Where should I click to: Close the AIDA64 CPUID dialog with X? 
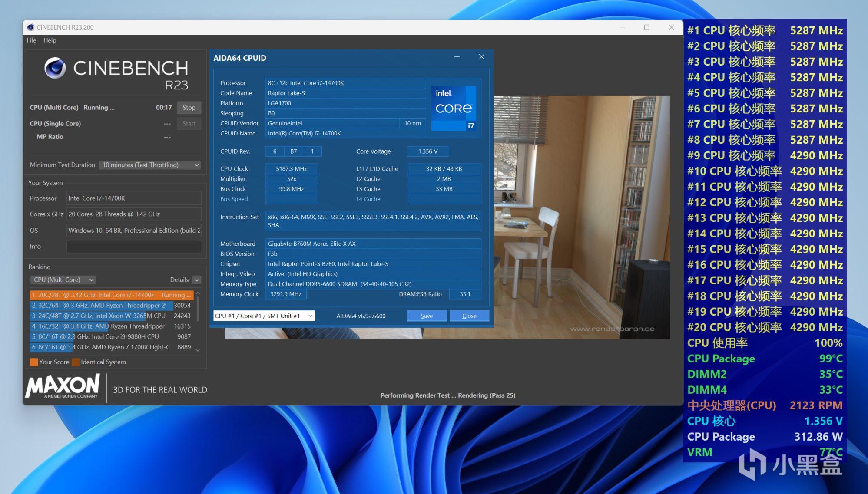click(481, 57)
